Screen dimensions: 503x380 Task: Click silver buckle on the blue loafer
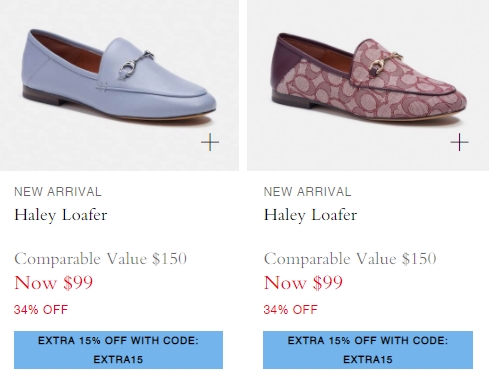tap(135, 64)
